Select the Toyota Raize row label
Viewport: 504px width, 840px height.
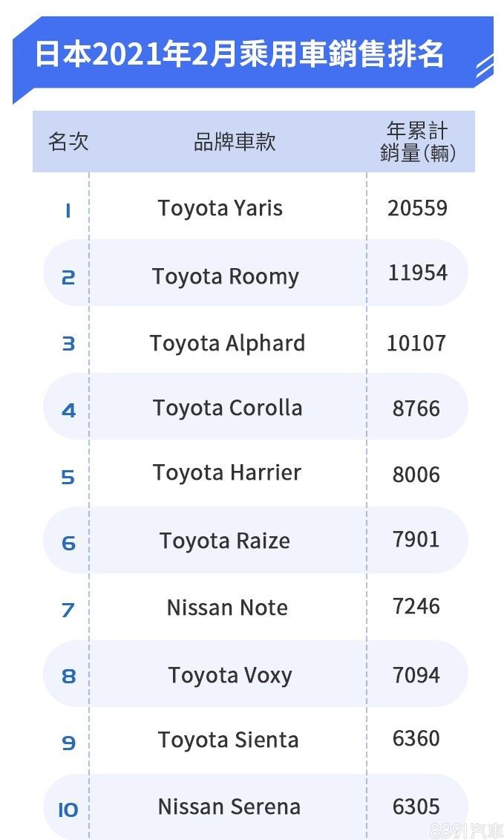pos(225,541)
